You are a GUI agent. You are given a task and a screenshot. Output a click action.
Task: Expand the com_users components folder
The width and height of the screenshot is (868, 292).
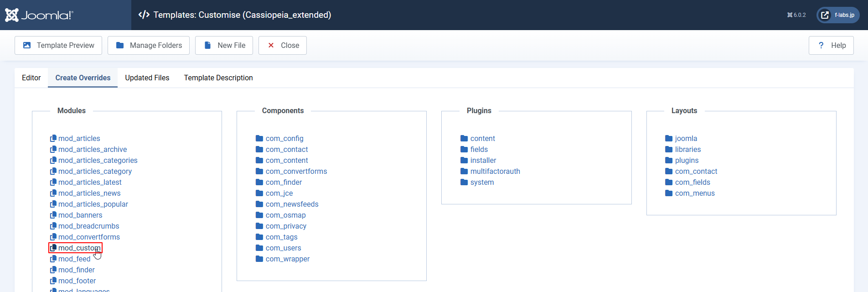point(283,248)
